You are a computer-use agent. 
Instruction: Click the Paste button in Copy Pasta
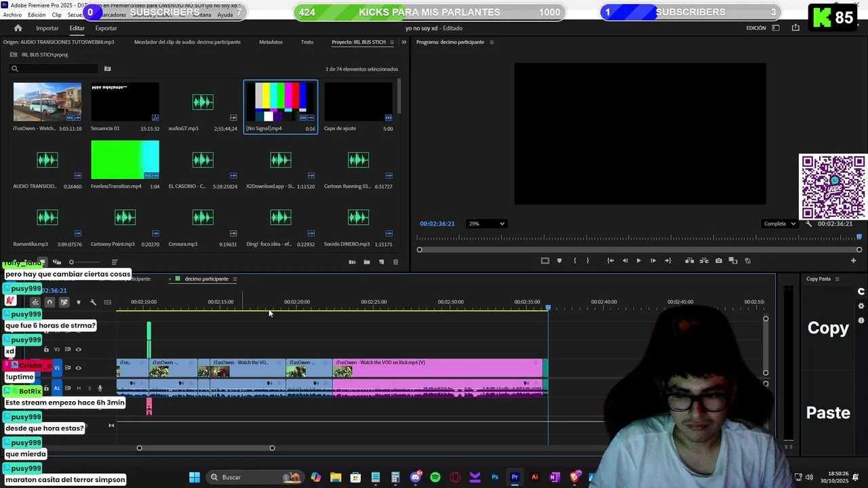[828, 413]
